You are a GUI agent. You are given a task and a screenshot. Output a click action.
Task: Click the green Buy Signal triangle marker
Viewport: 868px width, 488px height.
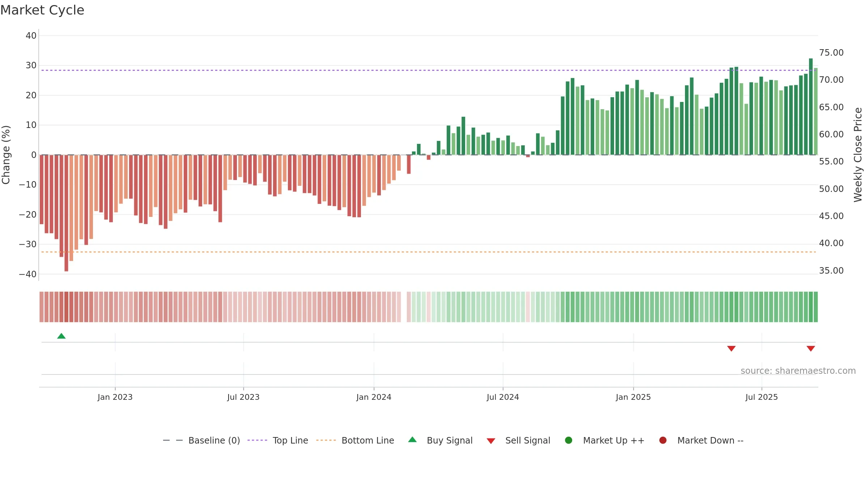[61, 336]
